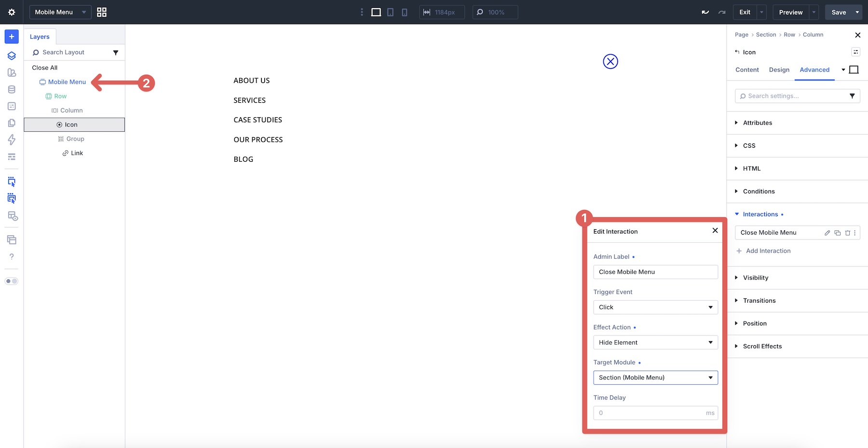The width and height of the screenshot is (868, 448).
Task: Click the blue plus add element button
Action: 12,37
